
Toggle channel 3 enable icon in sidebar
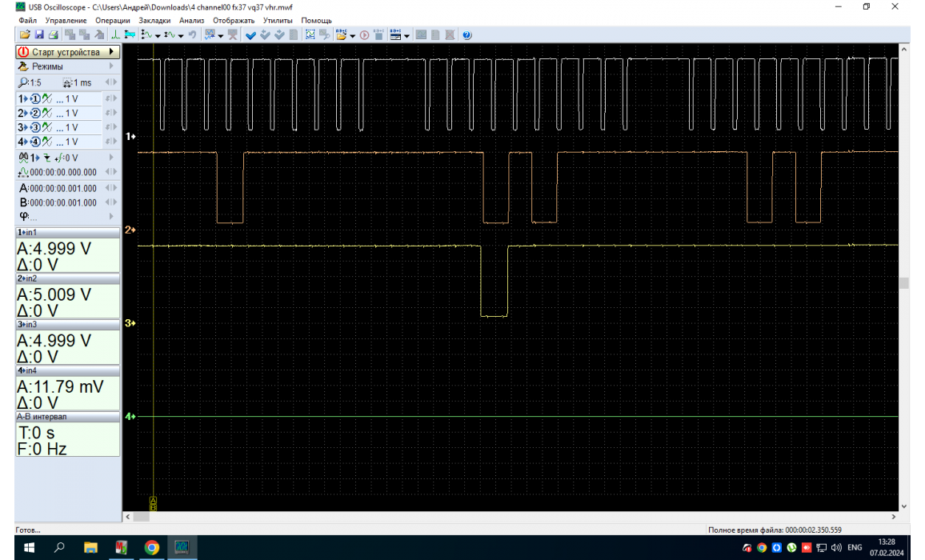pos(35,127)
